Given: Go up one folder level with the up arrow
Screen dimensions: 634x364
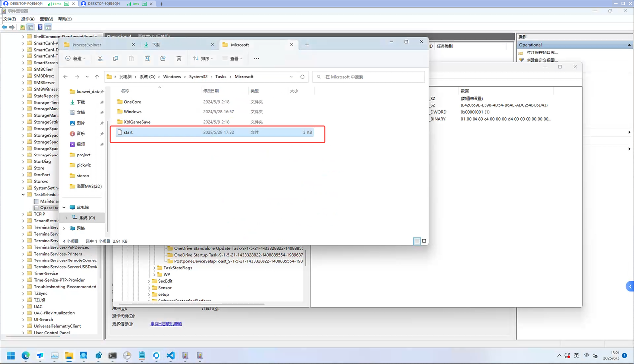Looking at the screenshot, I should (97, 77).
